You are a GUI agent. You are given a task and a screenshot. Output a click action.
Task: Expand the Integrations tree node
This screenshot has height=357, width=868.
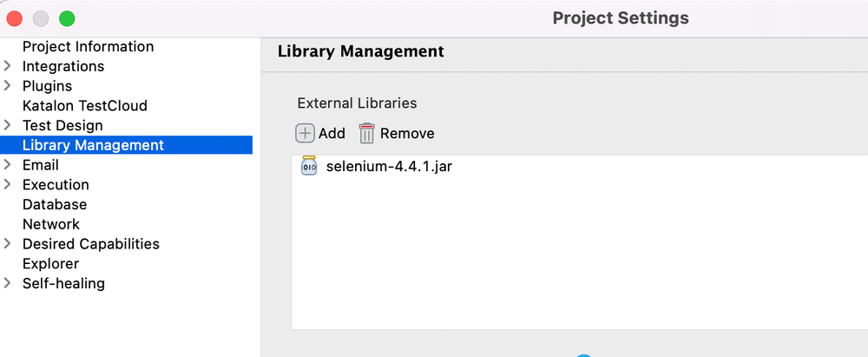tap(8, 66)
